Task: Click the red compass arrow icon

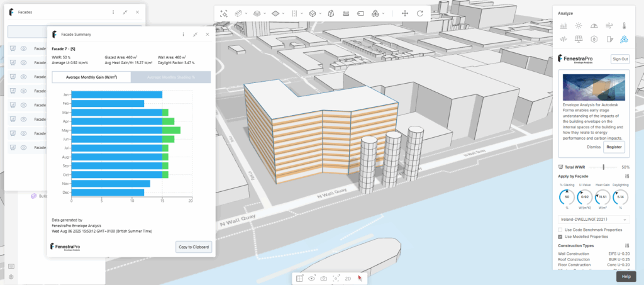Action: pyautogui.click(x=360, y=279)
